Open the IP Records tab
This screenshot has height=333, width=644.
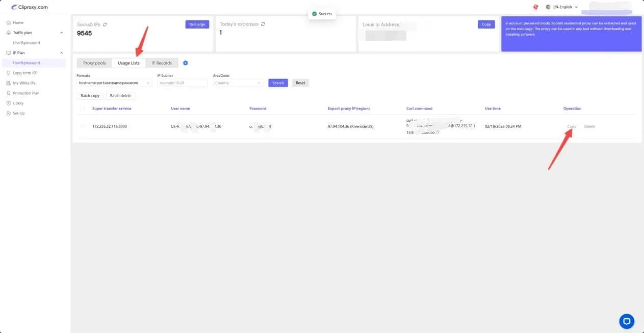[x=161, y=63]
